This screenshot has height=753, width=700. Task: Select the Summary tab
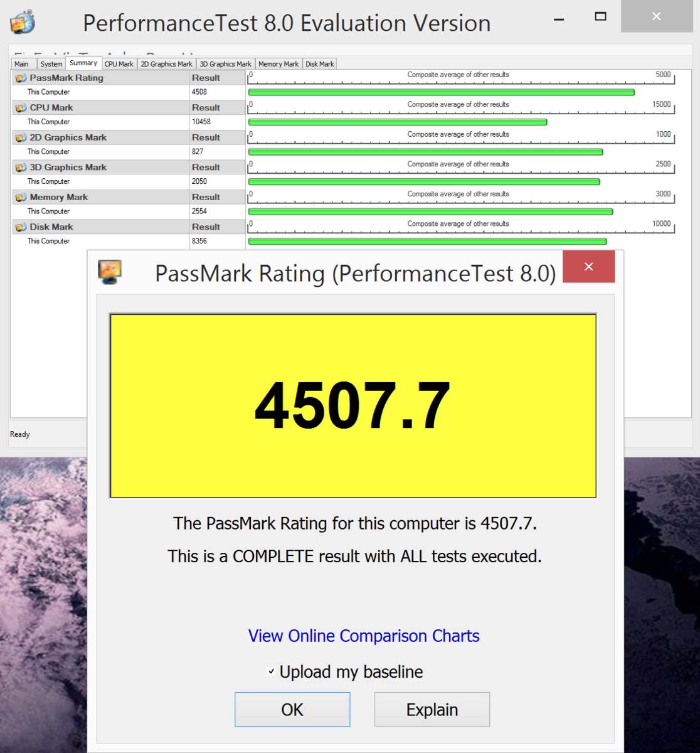pos(83,63)
